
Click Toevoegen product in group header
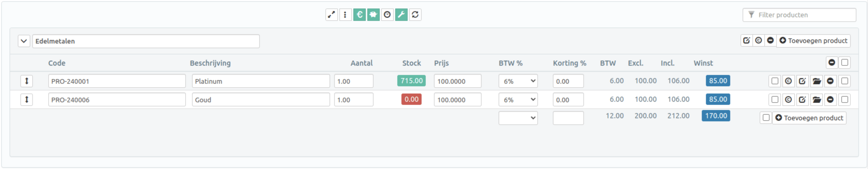click(x=813, y=41)
